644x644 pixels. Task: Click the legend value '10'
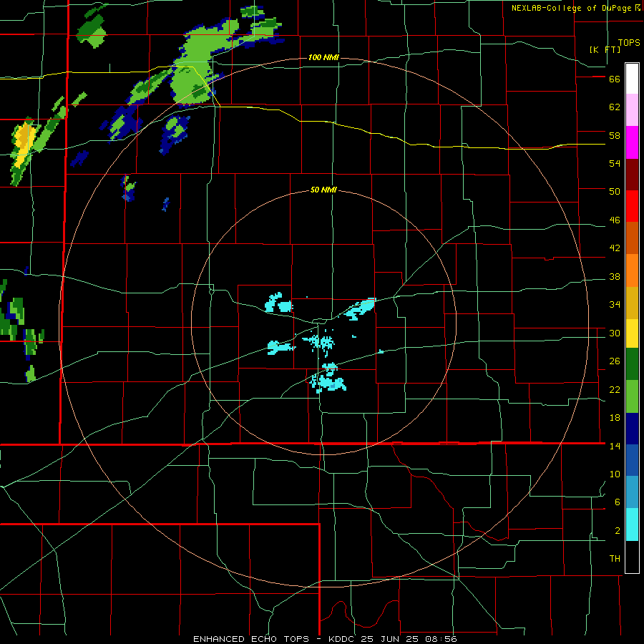pos(615,474)
